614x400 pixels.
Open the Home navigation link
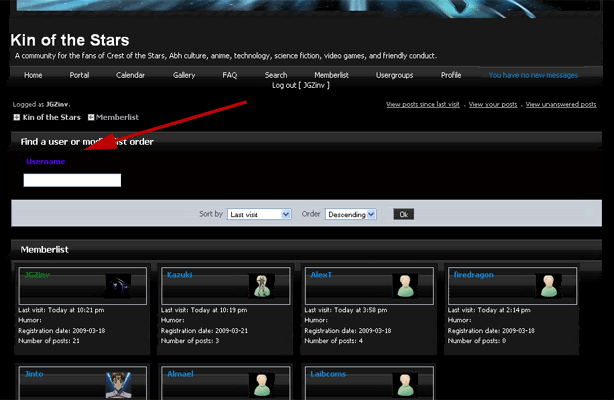pyautogui.click(x=33, y=75)
